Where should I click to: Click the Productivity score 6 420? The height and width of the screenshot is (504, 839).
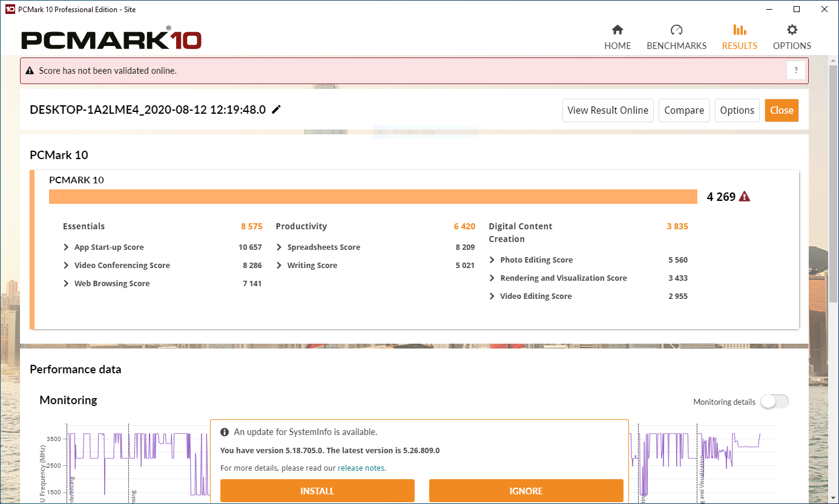(x=464, y=226)
